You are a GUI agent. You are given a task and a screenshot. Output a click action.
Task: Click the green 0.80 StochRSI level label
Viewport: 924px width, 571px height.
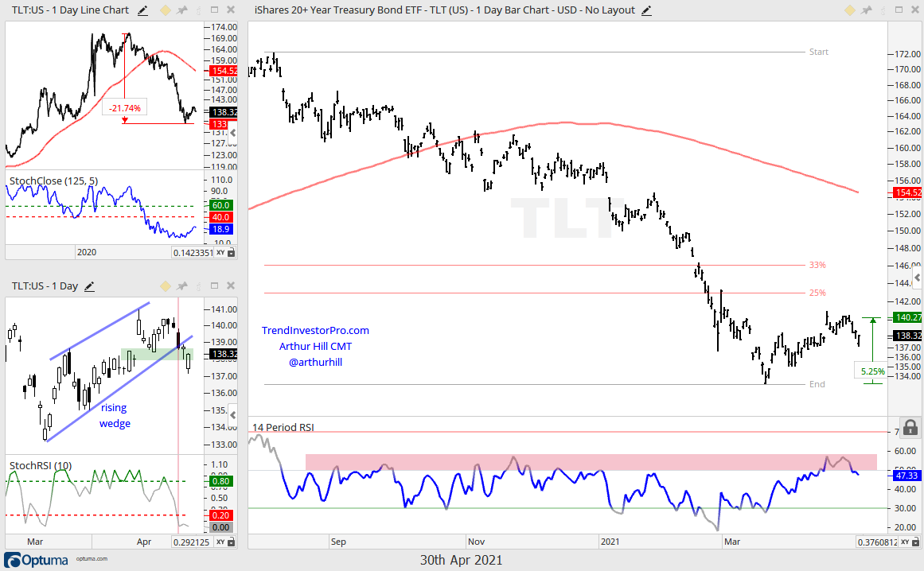[221, 481]
